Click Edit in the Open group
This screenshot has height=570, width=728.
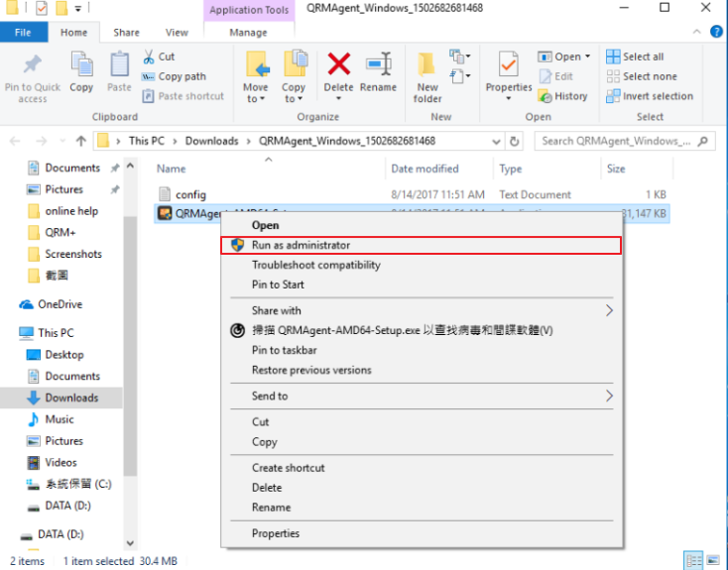(556, 76)
